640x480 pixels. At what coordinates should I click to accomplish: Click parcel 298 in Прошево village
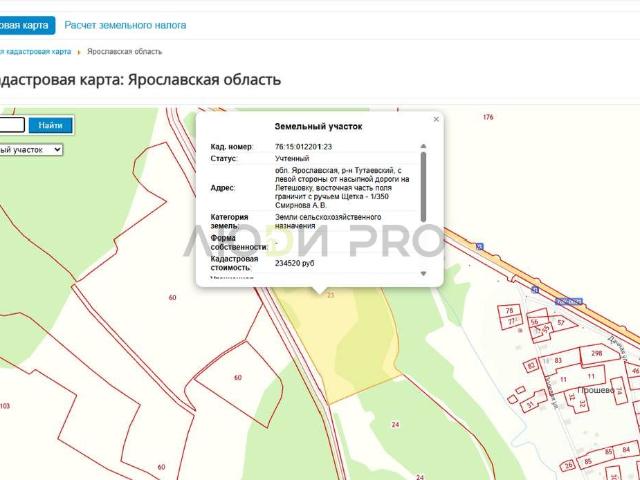pyautogui.click(x=597, y=353)
